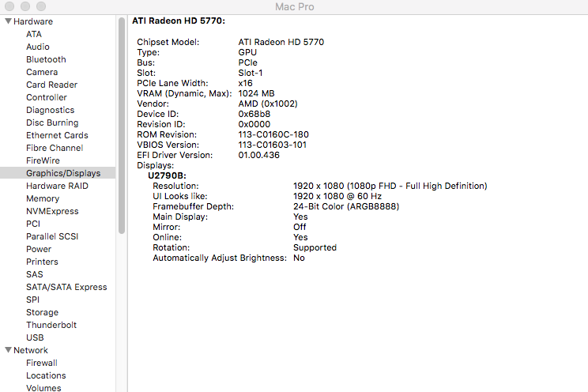Viewport: 588px width, 392px height.
Task: Click the Type value GPU
Action: (247, 52)
